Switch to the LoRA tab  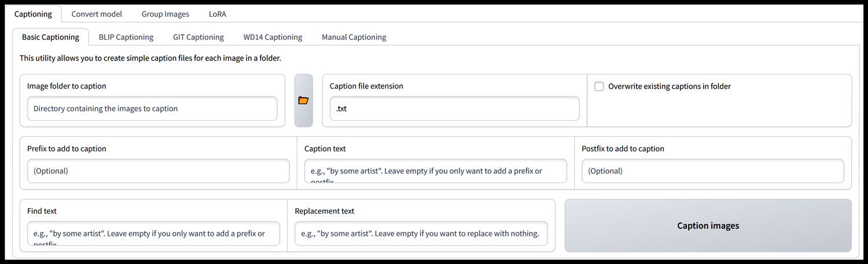(218, 14)
